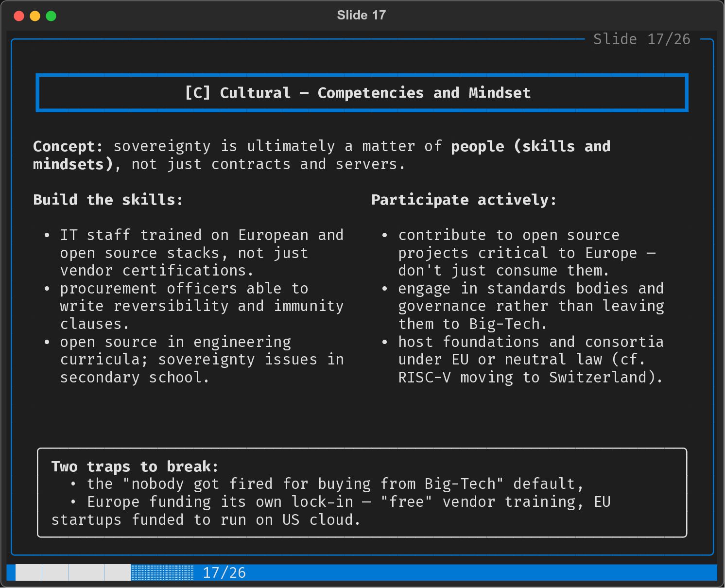Click the yellow minimize window button
Image resolution: width=725 pixels, height=588 pixels.
click(35, 16)
